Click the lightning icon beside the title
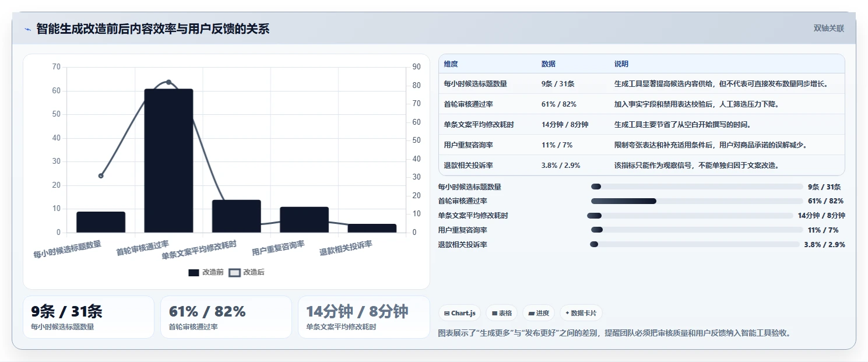Image resolution: width=868 pixels, height=362 pixels. pos(27,29)
